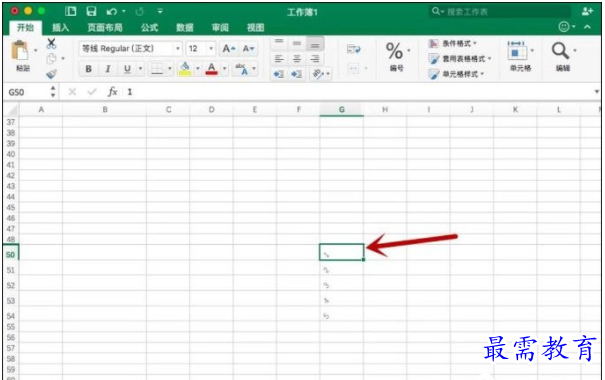This screenshot has width=605, height=380.
Task: Center text horizontally
Action: point(297,59)
